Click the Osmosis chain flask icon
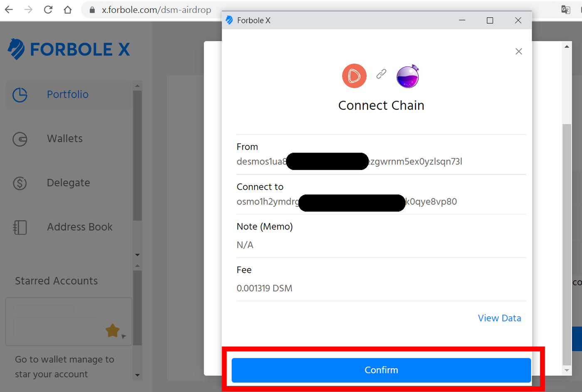 (407, 76)
